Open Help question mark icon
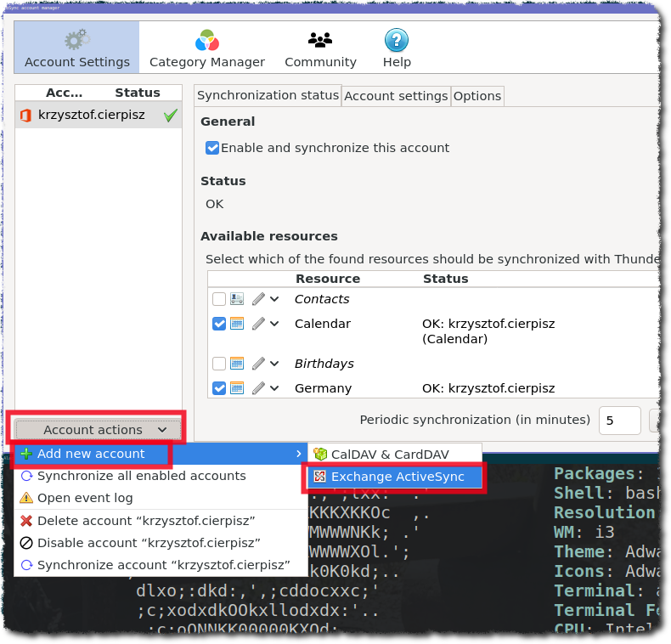This screenshot has height=644, width=671. [397, 40]
